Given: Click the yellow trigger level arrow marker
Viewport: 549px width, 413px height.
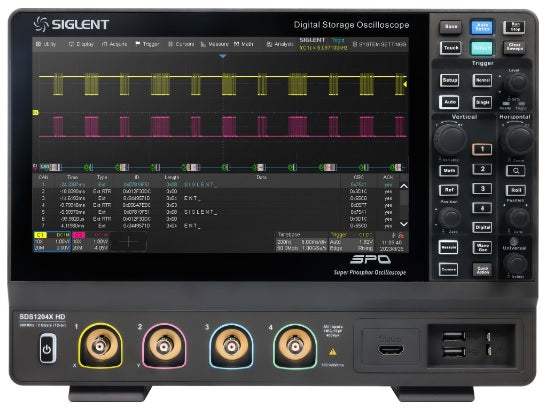Looking at the screenshot, I should (x=405, y=84).
